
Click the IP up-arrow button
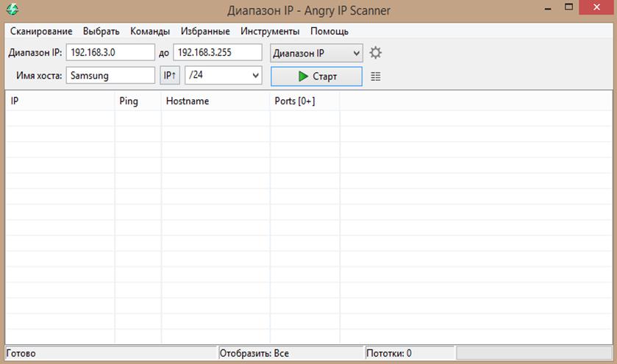(170, 75)
